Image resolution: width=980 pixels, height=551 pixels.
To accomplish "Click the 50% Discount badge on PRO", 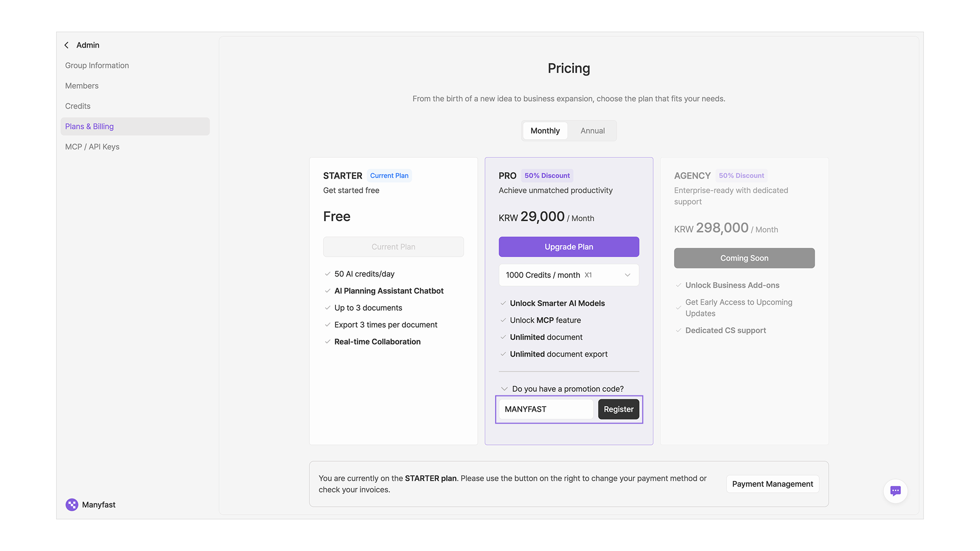I will click(547, 176).
